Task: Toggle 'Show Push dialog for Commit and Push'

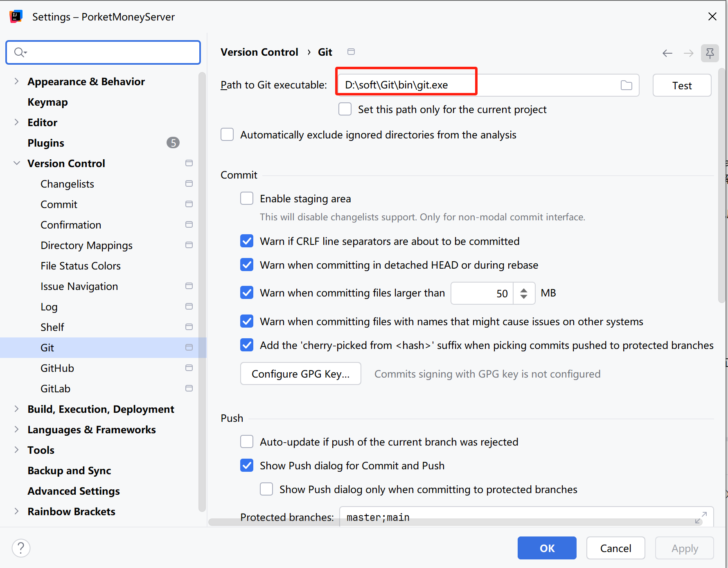Action: [x=247, y=466]
